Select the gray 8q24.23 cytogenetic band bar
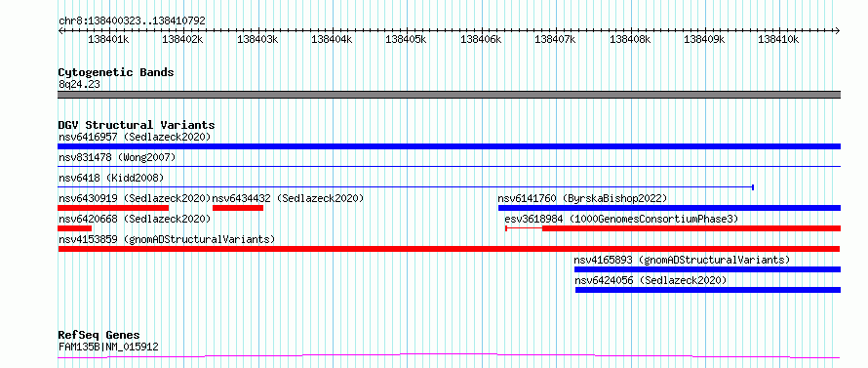868x368 pixels. pyautogui.click(x=449, y=95)
